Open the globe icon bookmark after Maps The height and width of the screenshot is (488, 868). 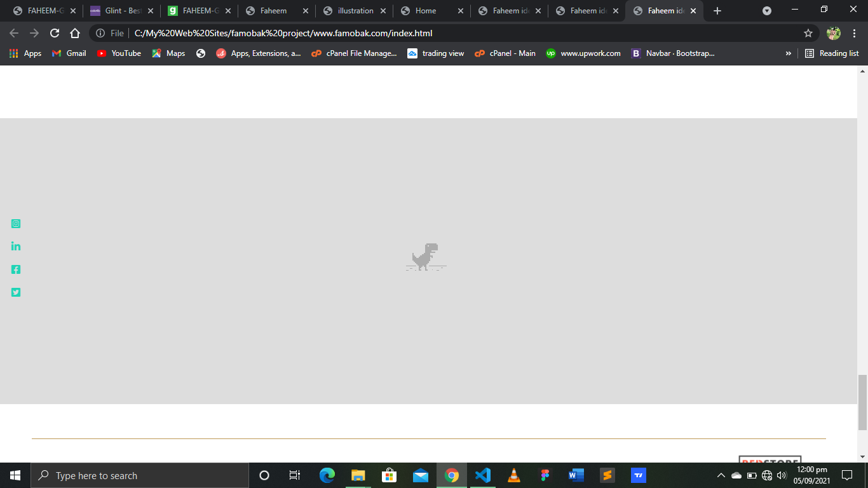point(201,53)
